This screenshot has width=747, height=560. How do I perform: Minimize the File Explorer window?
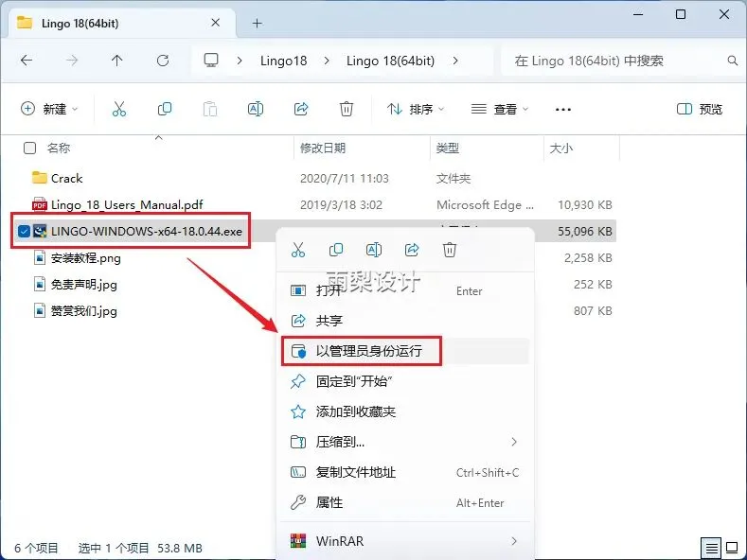[638, 14]
